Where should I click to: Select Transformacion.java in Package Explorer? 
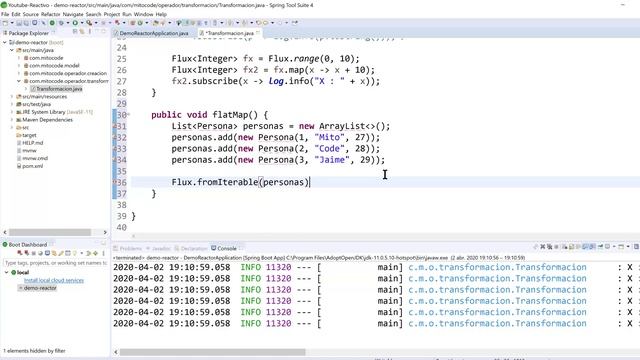(x=59, y=89)
